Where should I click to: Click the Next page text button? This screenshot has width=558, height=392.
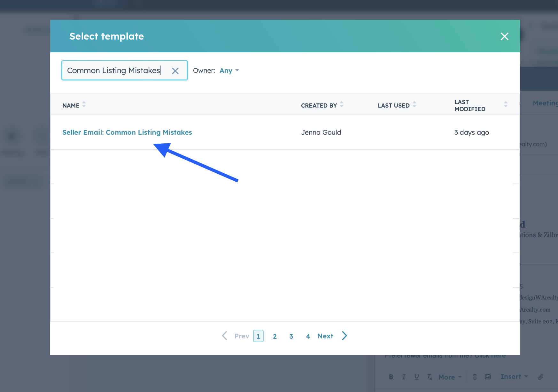[325, 336]
